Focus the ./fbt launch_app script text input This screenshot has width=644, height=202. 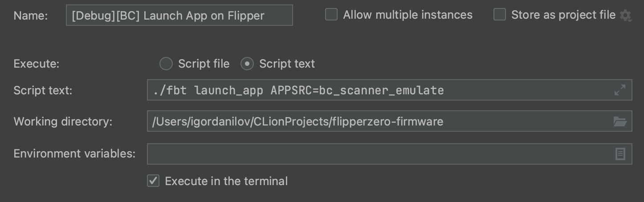click(x=379, y=90)
